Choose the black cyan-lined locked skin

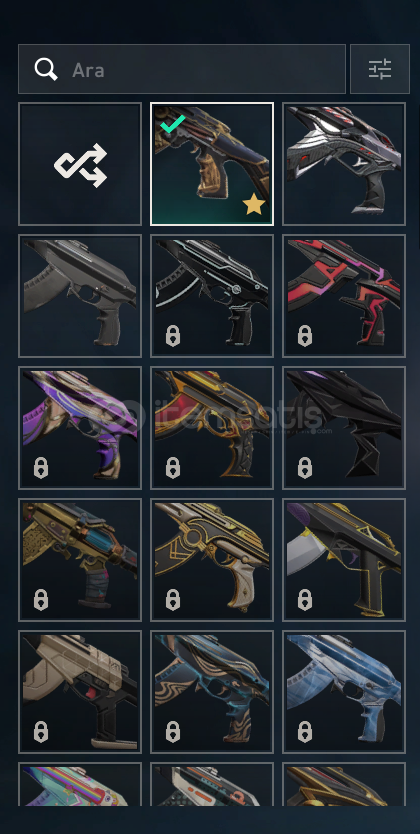212,296
